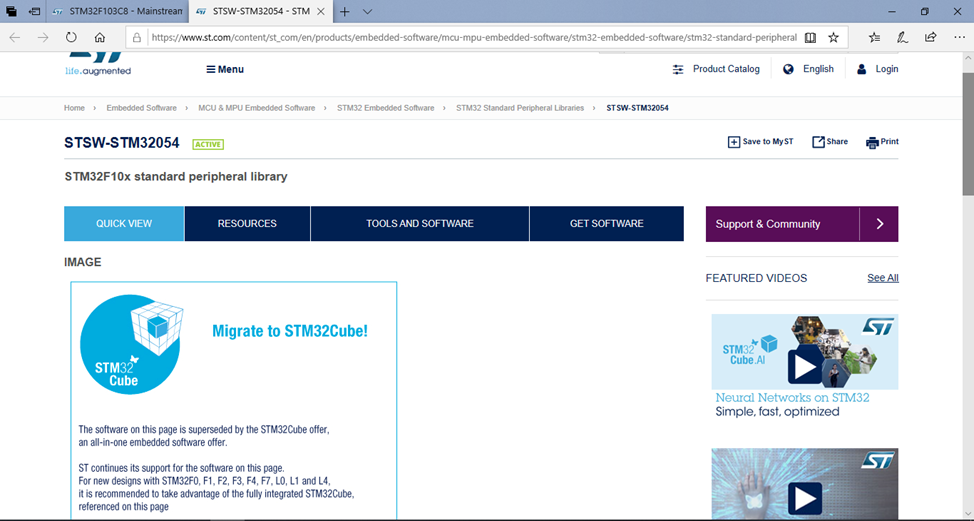The height and width of the screenshot is (521, 974).
Task: Click the Support & Community arrow chevron
Action: 879,224
